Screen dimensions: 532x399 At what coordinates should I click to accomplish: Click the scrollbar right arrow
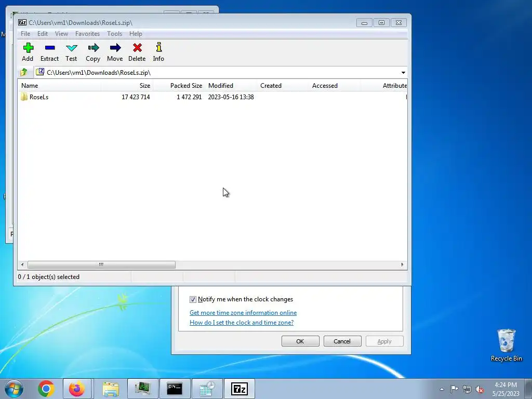click(x=403, y=264)
